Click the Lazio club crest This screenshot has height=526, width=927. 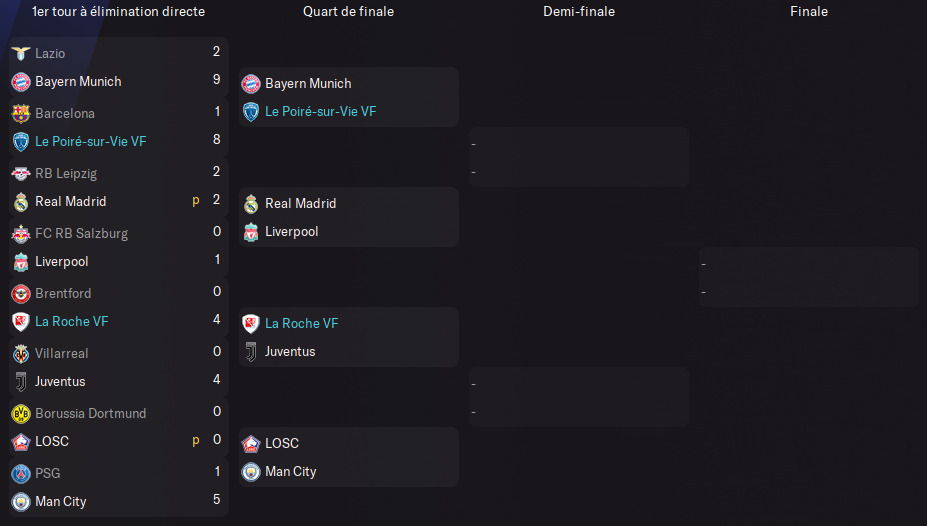coord(20,53)
